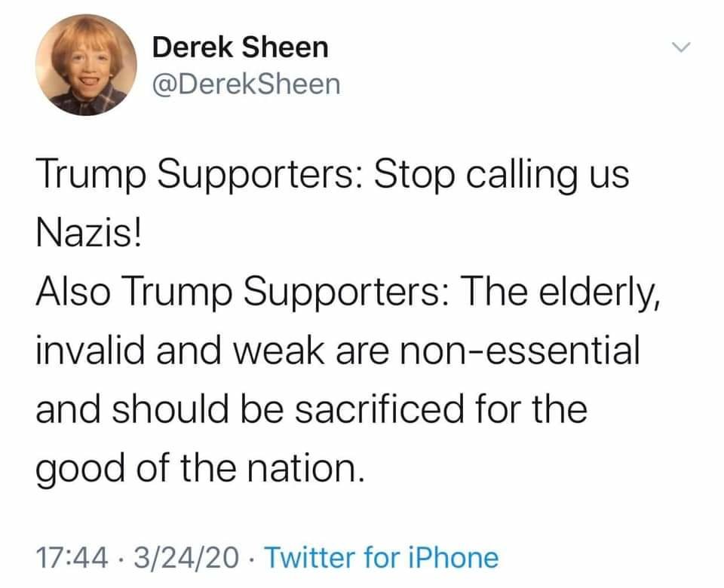Click the word "Twitter" in the source label
The width and height of the screenshot is (724, 588).
[x=310, y=557]
